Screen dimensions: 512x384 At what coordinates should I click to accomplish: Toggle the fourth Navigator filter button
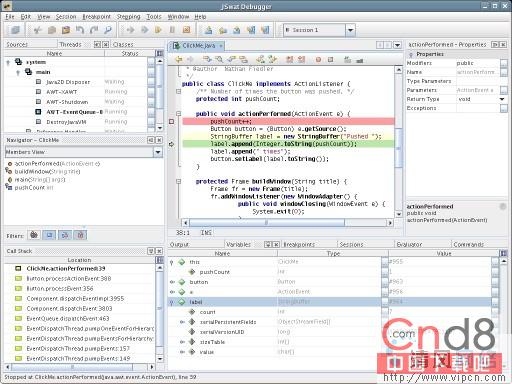pyautogui.click(x=81, y=235)
